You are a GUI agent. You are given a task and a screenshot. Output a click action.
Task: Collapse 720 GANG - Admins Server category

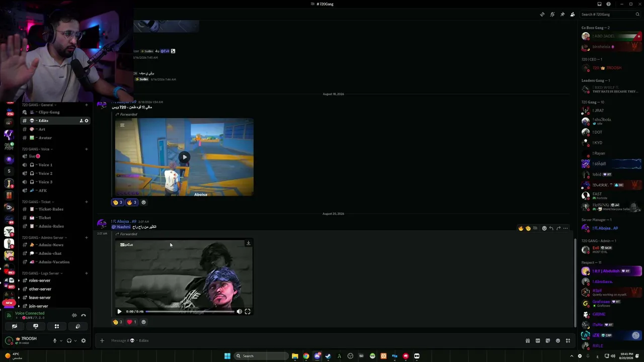[44, 237]
